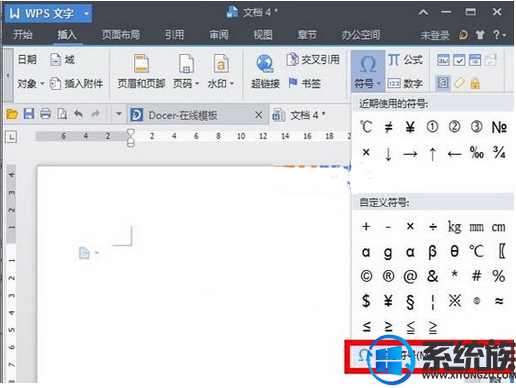Redo the last action
Viewport: 516px width, 388px height.
[95, 114]
